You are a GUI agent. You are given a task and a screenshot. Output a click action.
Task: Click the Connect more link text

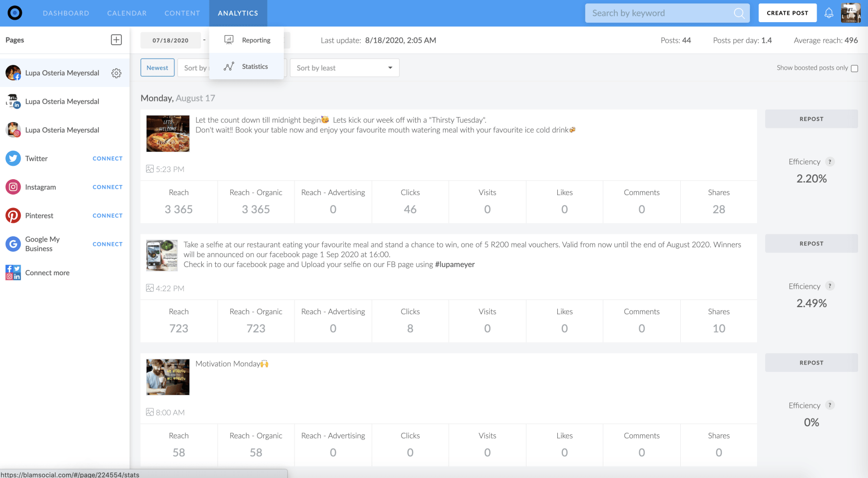48,273
